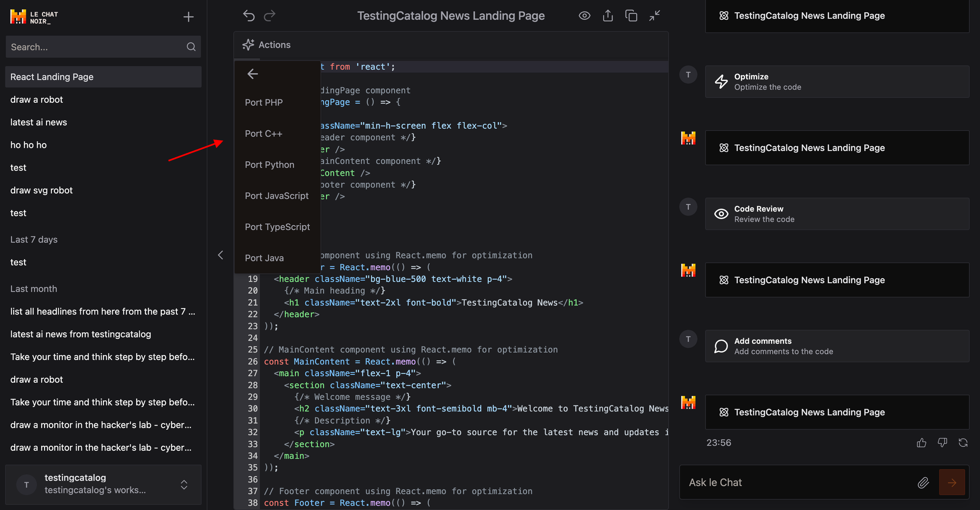Copy the canvas code
The height and width of the screenshot is (510, 980).
coord(631,16)
